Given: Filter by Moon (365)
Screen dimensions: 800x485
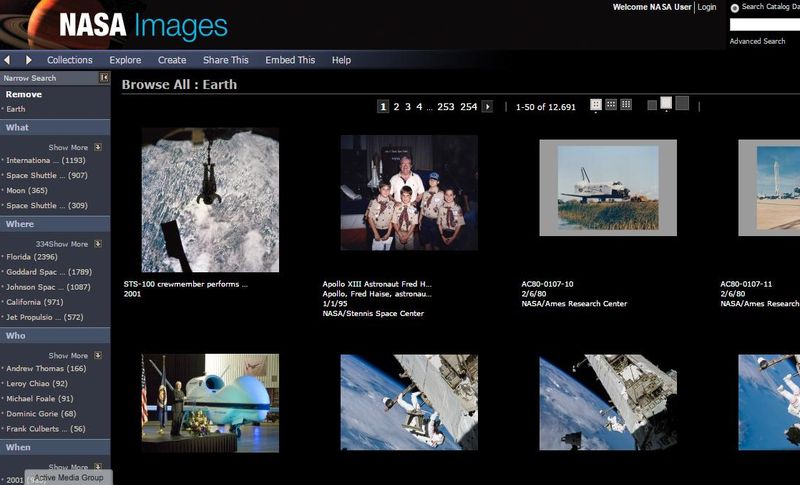Looking at the screenshot, I should [x=27, y=190].
